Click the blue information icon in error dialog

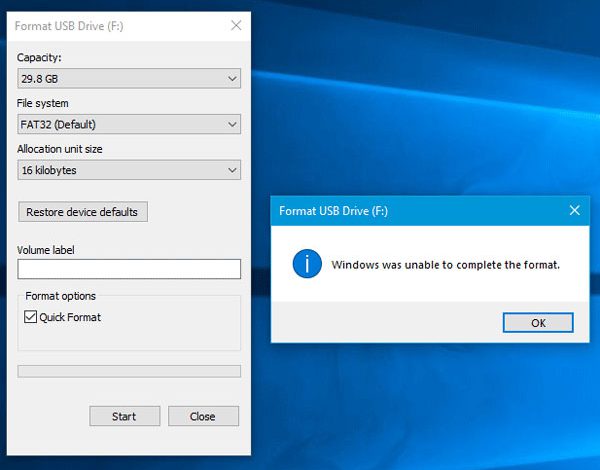pos(307,264)
